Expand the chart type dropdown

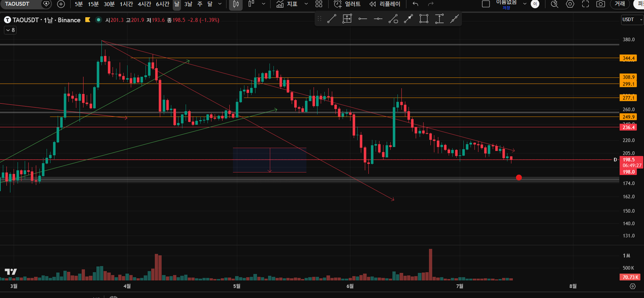point(262,4)
